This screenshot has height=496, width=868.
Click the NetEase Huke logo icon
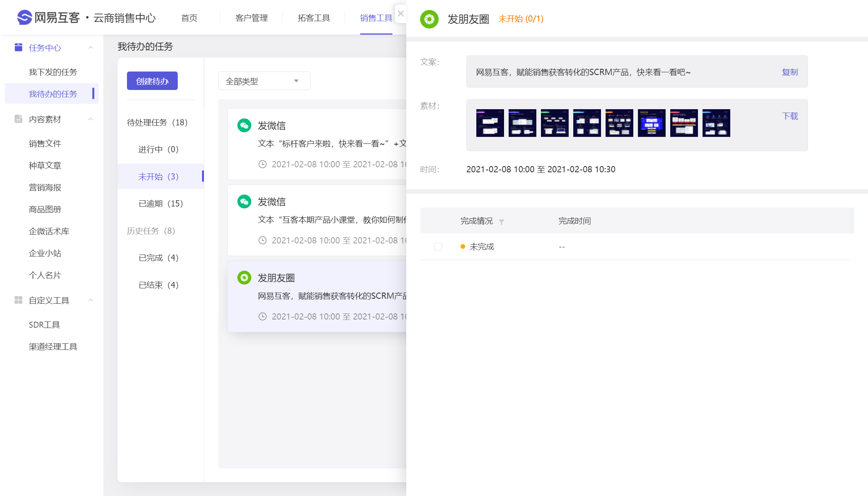tap(25, 17)
